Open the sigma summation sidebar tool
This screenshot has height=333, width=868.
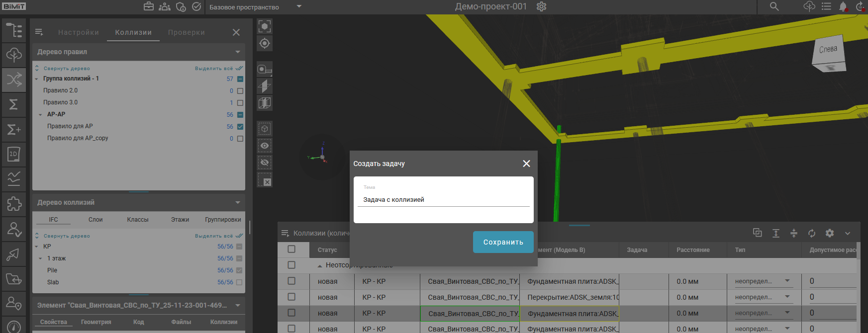14,104
